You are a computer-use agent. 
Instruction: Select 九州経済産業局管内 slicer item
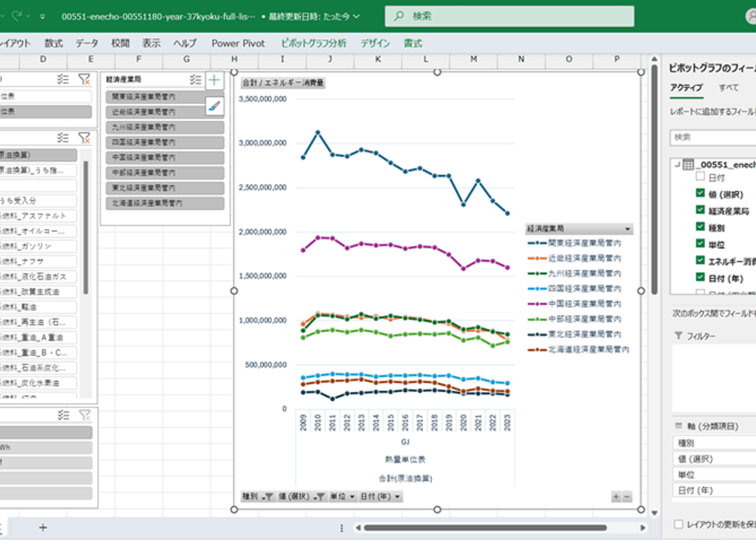pyautogui.click(x=165, y=128)
